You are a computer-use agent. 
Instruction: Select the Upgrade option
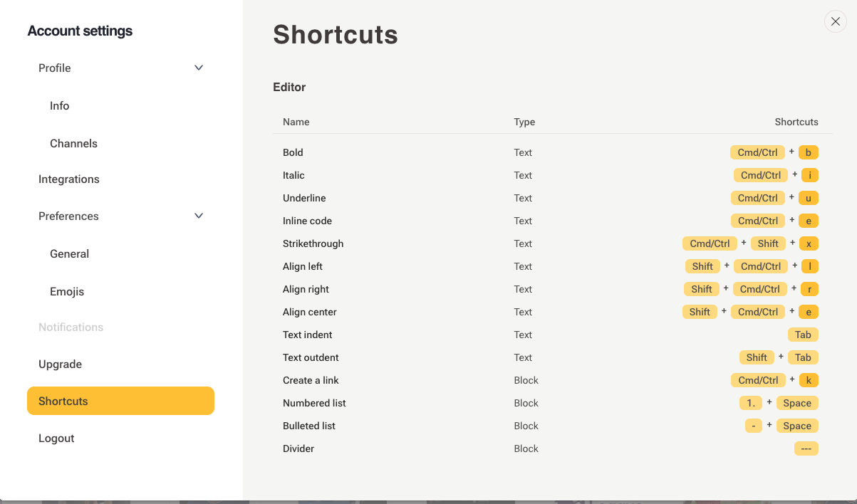coord(61,364)
